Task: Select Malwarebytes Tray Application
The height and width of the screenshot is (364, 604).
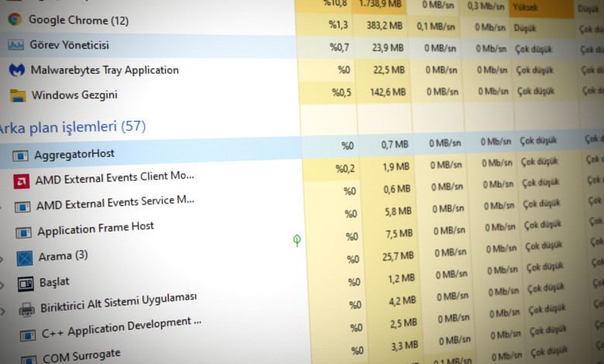Action: [x=105, y=70]
